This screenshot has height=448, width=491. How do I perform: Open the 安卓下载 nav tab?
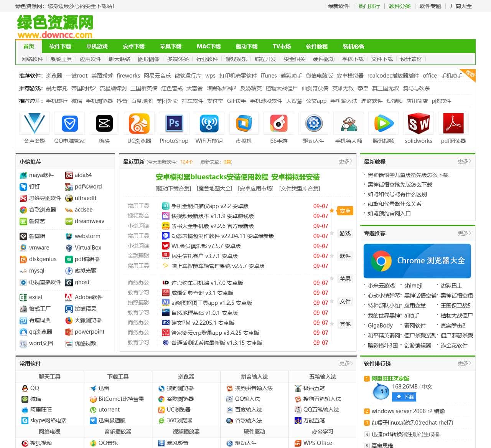[134, 46]
